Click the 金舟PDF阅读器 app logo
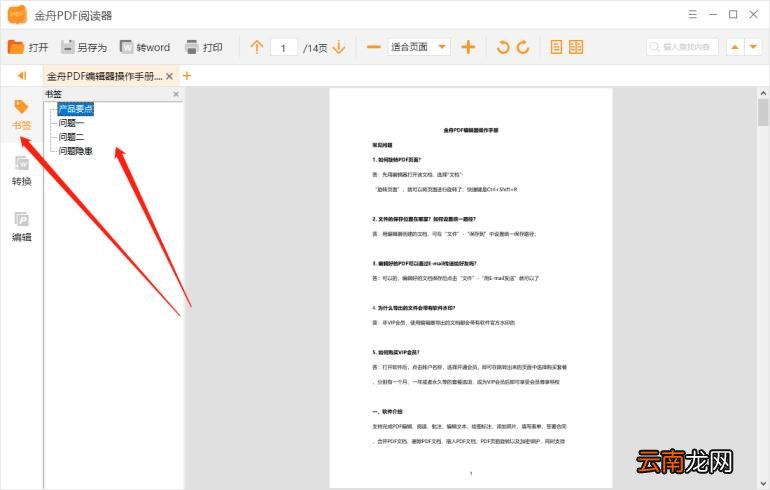 coord(17,15)
